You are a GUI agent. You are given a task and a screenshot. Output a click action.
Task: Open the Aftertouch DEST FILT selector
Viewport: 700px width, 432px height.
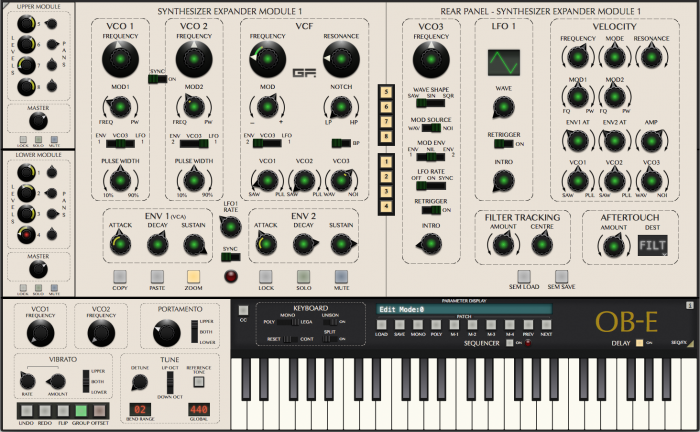coord(652,245)
